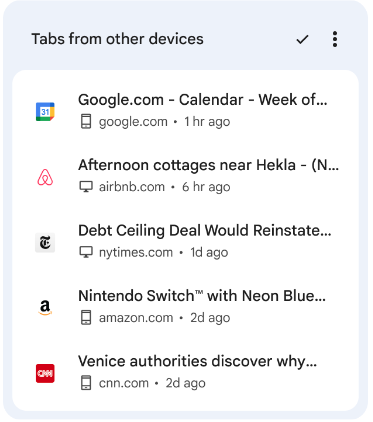Viewport: 373px width, 422px height.
Task: Click the checkmark icon in header
Action: 302,39
